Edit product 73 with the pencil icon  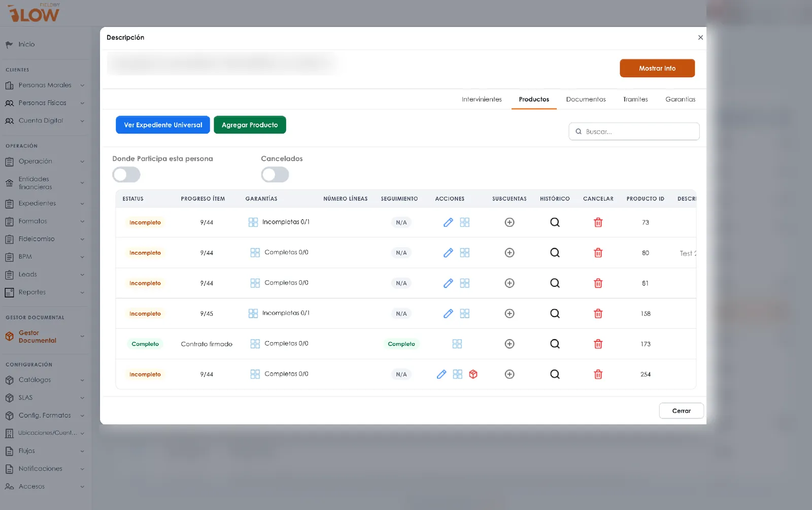[448, 222]
